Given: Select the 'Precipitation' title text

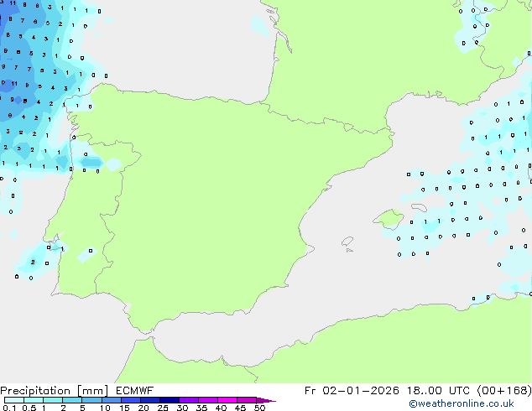Looking at the screenshot, I should [x=35, y=391].
